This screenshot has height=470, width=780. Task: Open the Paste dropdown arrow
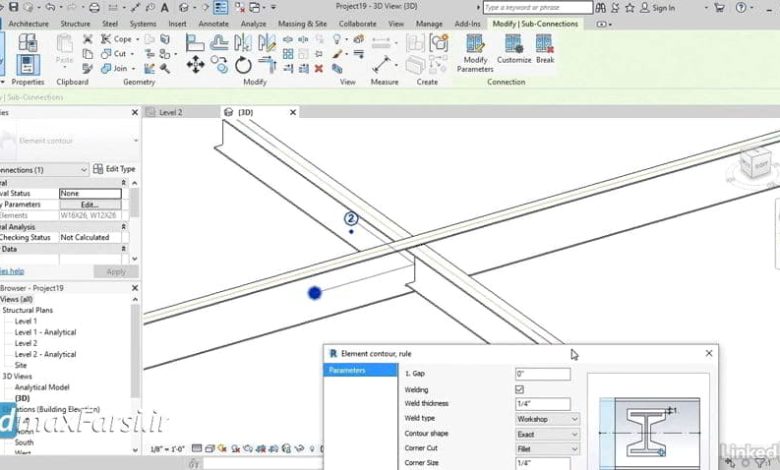tap(64, 67)
